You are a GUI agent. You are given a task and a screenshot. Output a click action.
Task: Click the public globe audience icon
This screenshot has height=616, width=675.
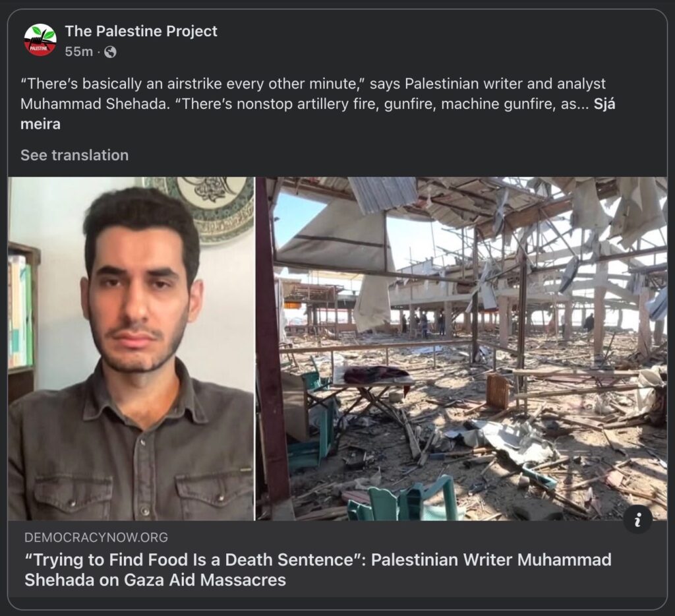click(x=111, y=52)
